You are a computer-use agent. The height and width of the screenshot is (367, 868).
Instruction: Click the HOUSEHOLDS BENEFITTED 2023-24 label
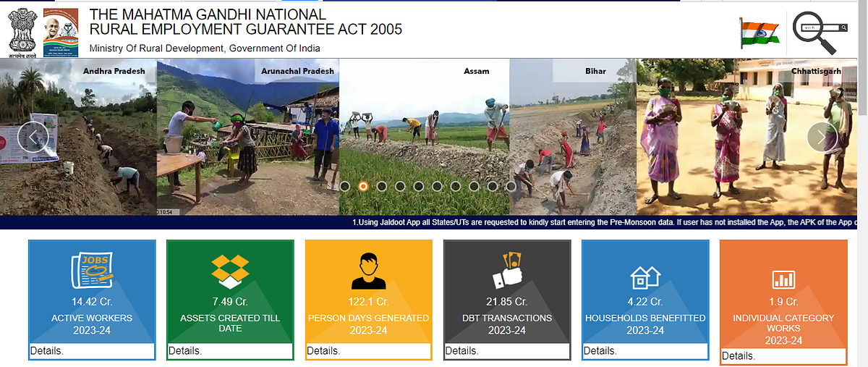[645, 324]
